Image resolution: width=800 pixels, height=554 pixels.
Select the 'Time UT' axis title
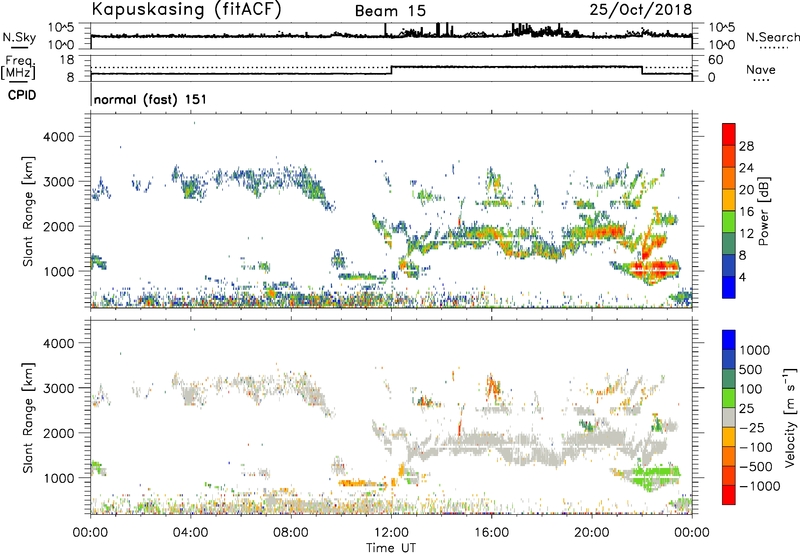391,548
